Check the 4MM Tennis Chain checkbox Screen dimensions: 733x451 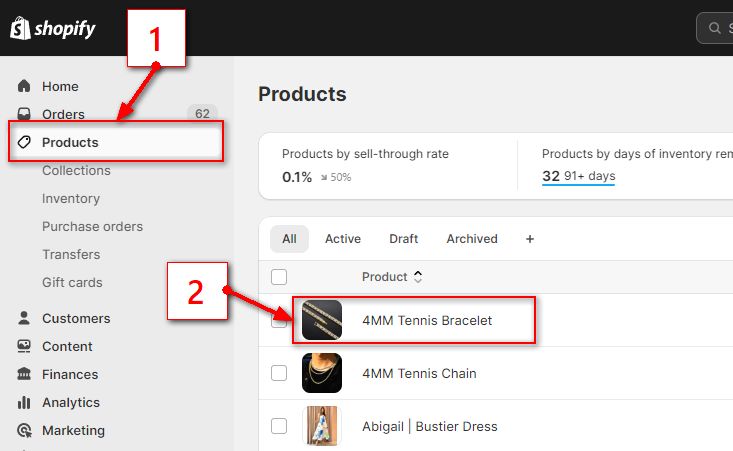pyautogui.click(x=279, y=373)
